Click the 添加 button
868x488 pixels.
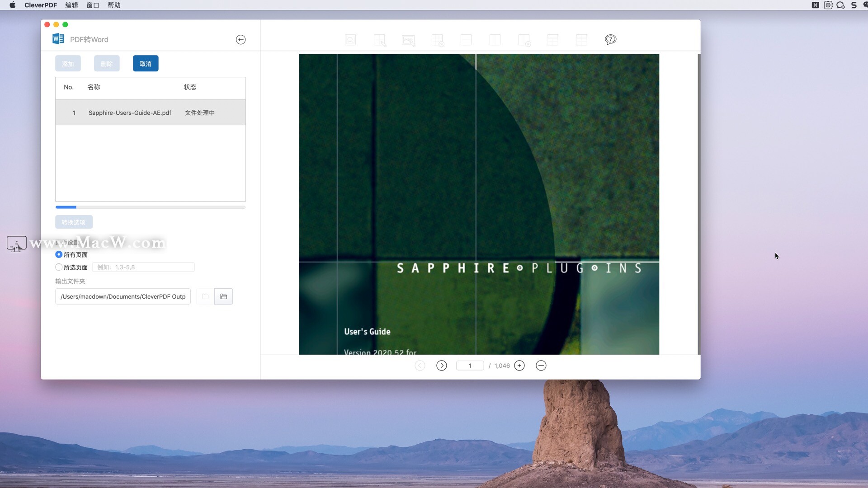(68, 64)
